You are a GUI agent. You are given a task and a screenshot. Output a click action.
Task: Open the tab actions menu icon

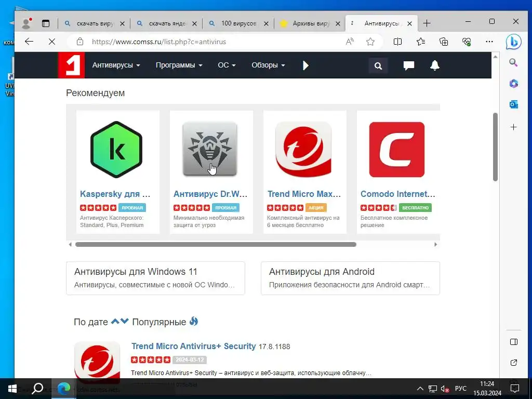point(46,23)
